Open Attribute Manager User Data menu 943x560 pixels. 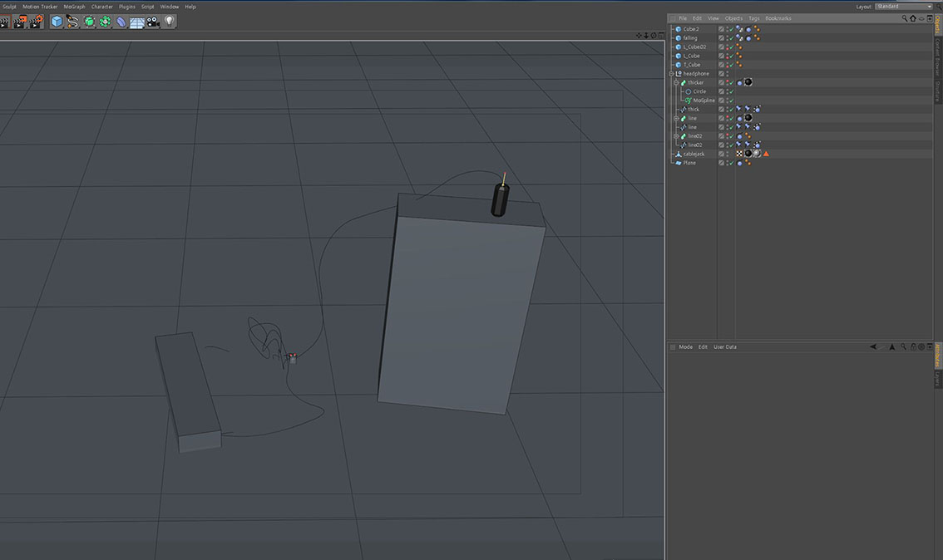724,346
